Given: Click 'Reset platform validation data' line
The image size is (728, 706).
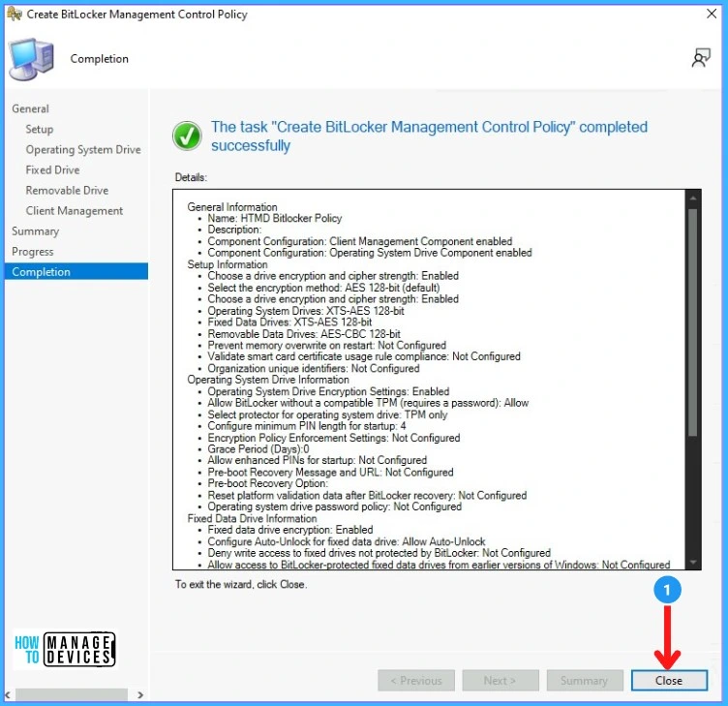Looking at the screenshot, I should click(x=367, y=495).
